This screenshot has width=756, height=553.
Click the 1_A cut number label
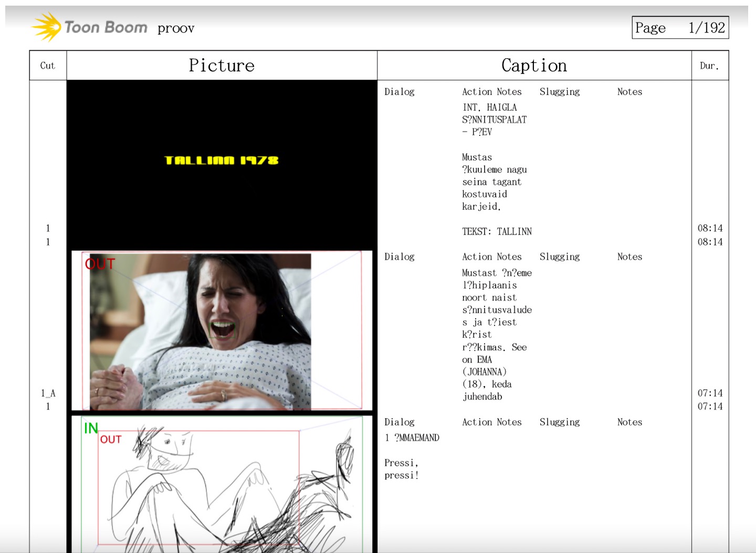(48, 393)
